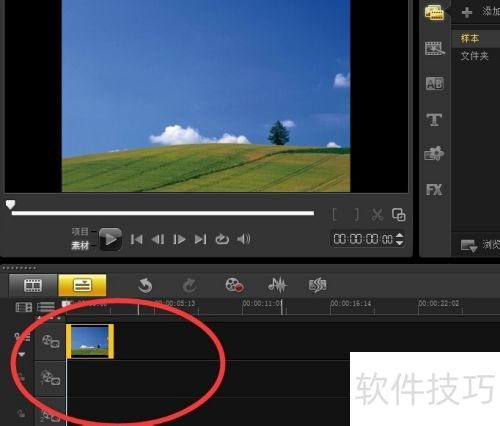This screenshot has width=500, height=426.
Task: Switch preview to 项目 project mode
Action: pos(80,232)
